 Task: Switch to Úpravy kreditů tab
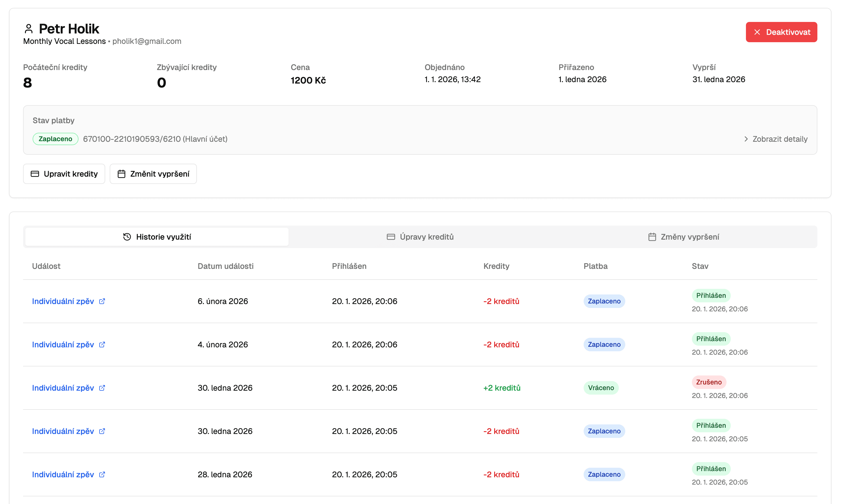420,237
